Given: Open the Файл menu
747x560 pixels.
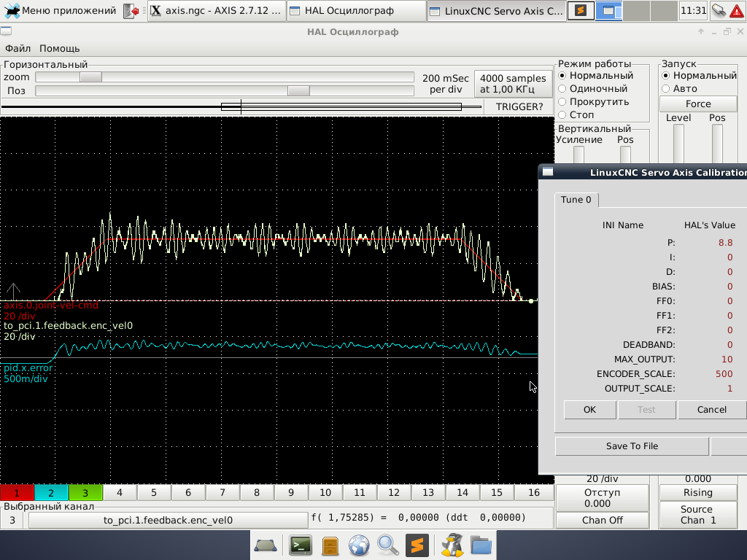Looking at the screenshot, I should click(18, 48).
